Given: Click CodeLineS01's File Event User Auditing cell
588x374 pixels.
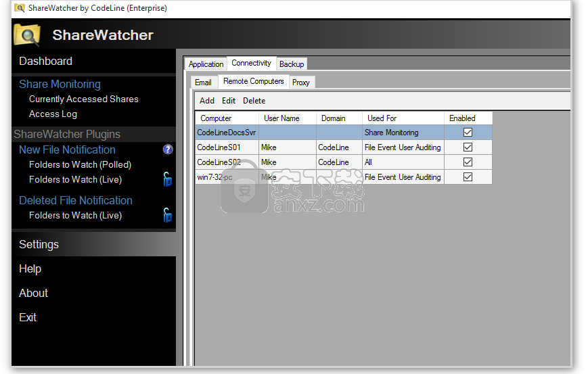Looking at the screenshot, I should (403, 147).
